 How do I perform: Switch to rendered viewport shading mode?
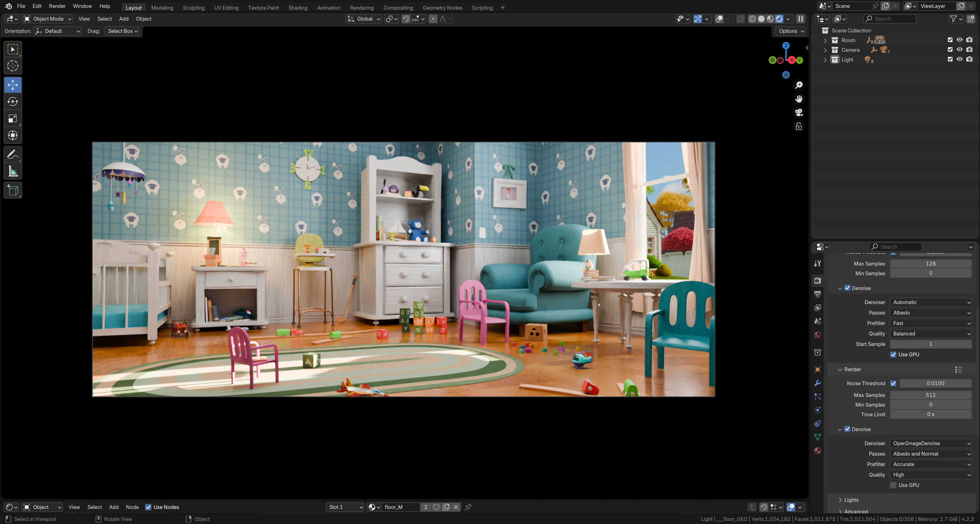click(x=779, y=19)
